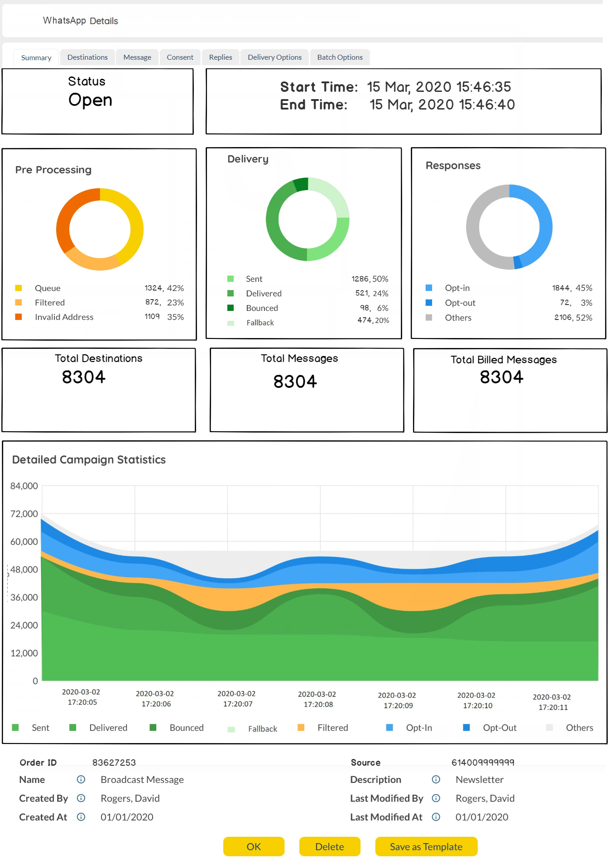The image size is (610, 868).
Task: Click the Responses donut chart
Action: pyautogui.click(x=509, y=227)
